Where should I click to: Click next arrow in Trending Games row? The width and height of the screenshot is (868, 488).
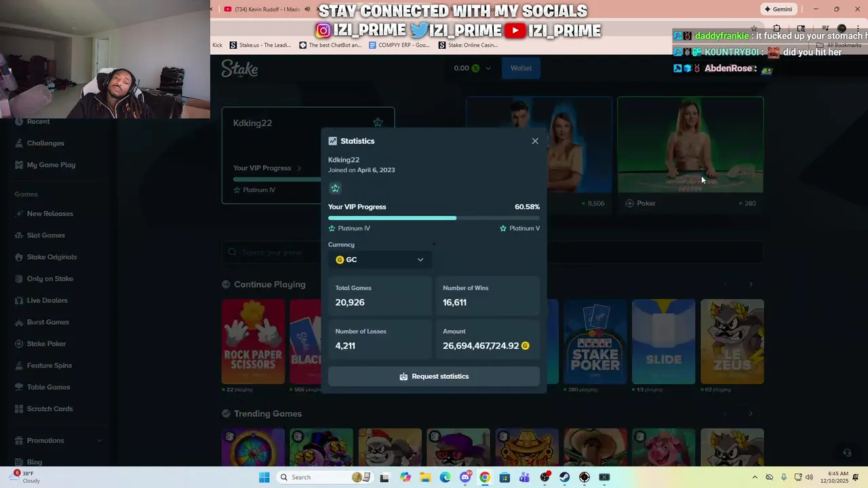(x=751, y=413)
